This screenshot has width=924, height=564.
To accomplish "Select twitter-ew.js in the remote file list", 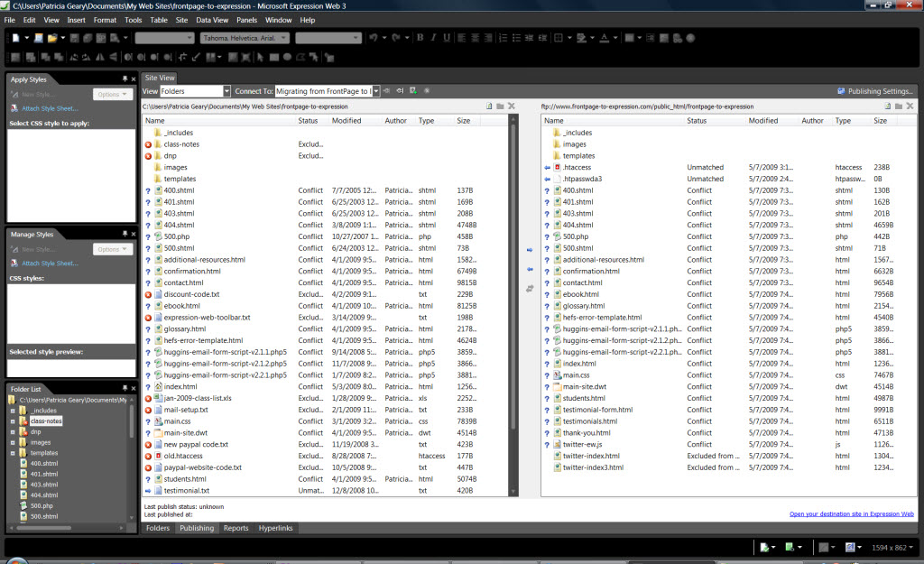I will pyautogui.click(x=582, y=445).
